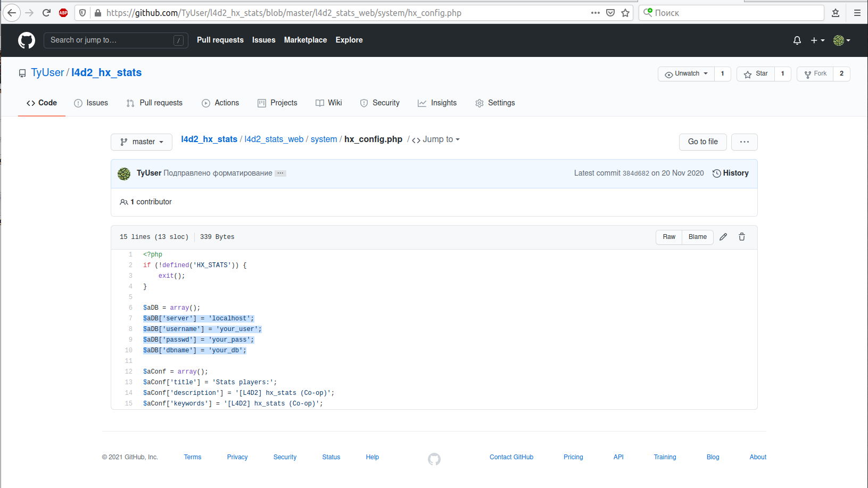Image resolution: width=868 pixels, height=488 pixels.
Task: Bookmark this page with the star icon
Action: (x=625, y=13)
